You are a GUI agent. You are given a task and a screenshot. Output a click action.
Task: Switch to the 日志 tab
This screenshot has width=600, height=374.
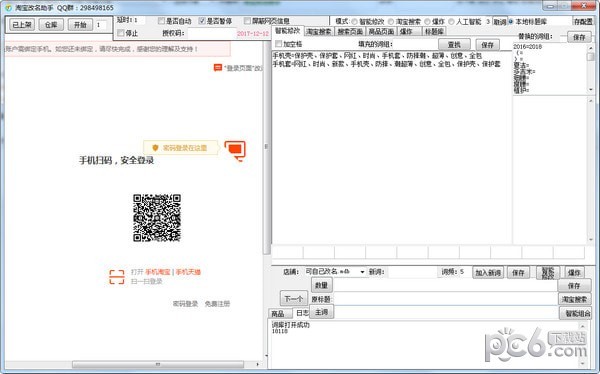tap(302, 313)
